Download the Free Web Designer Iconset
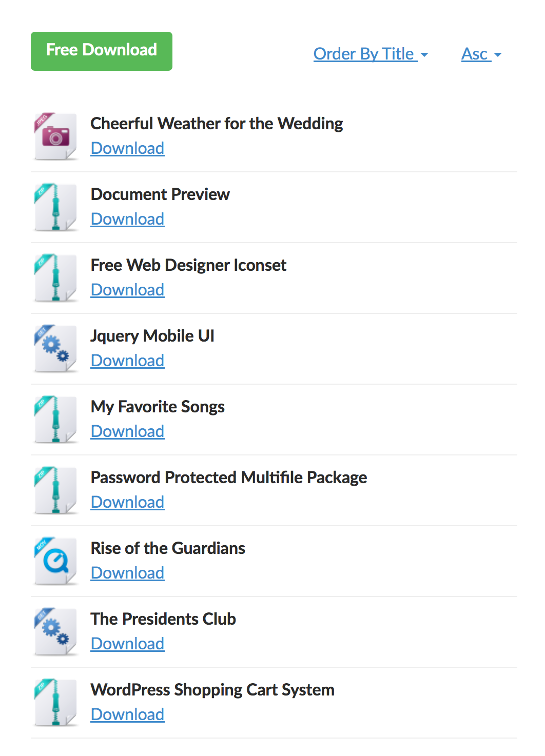545x756 pixels. pos(127,290)
